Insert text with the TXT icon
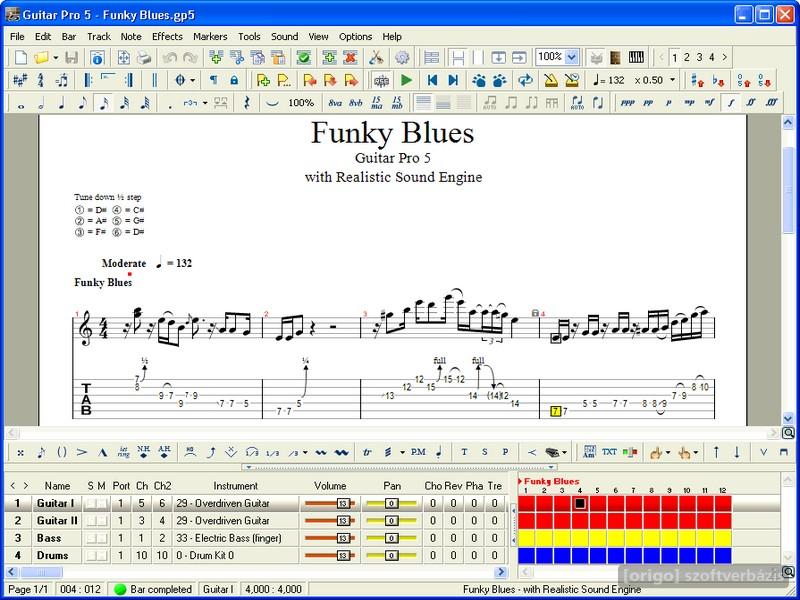The width and height of the screenshot is (800, 600). pyautogui.click(x=609, y=452)
